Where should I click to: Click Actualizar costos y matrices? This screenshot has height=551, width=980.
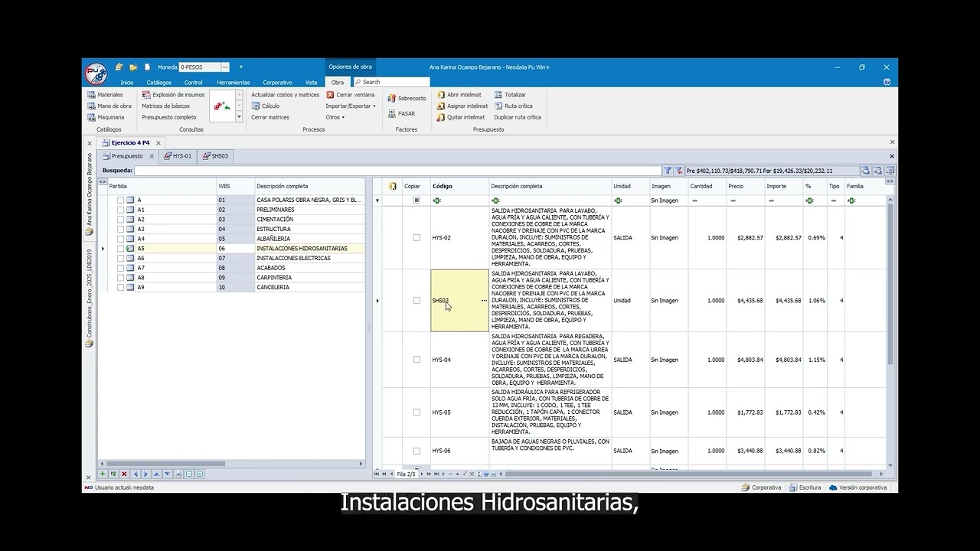(x=285, y=95)
